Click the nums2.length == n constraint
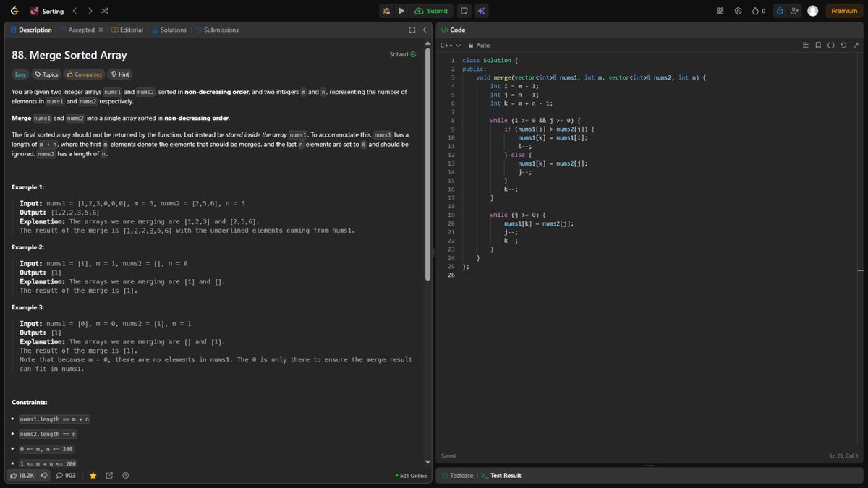The image size is (868, 488). [48, 434]
